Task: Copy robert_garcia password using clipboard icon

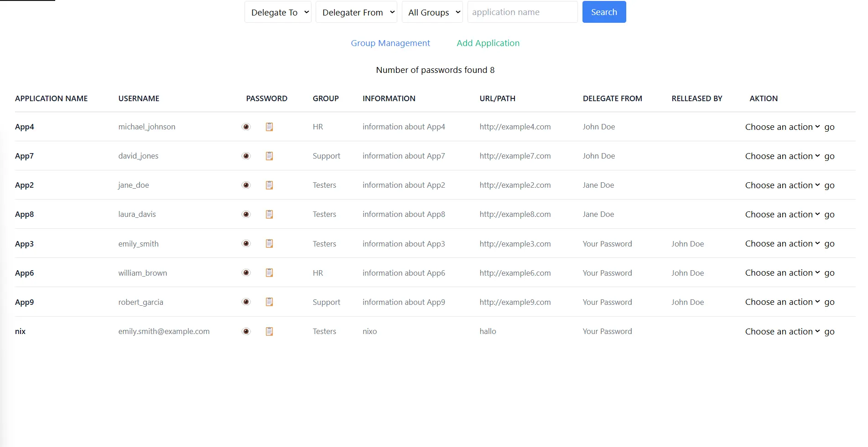Action: [270, 302]
